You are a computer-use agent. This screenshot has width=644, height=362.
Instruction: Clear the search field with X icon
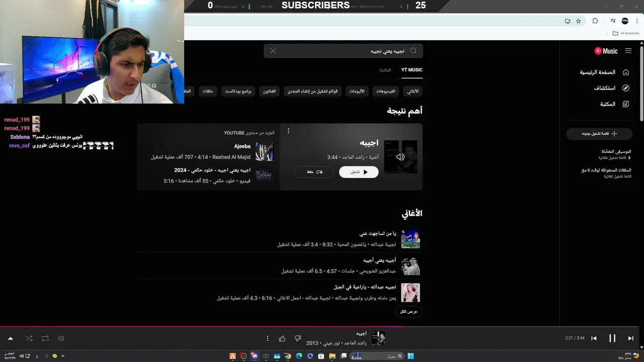pos(273,51)
